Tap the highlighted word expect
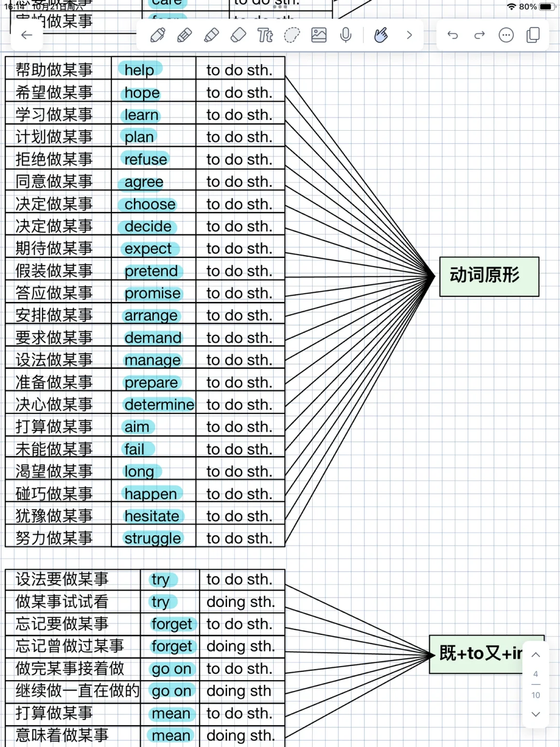This screenshot has width=560, height=747. tap(148, 248)
